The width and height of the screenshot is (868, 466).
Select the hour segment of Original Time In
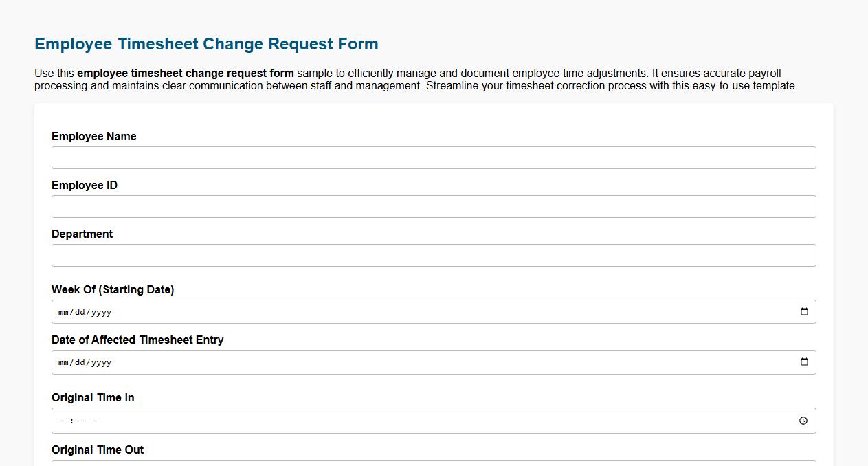coord(61,421)
